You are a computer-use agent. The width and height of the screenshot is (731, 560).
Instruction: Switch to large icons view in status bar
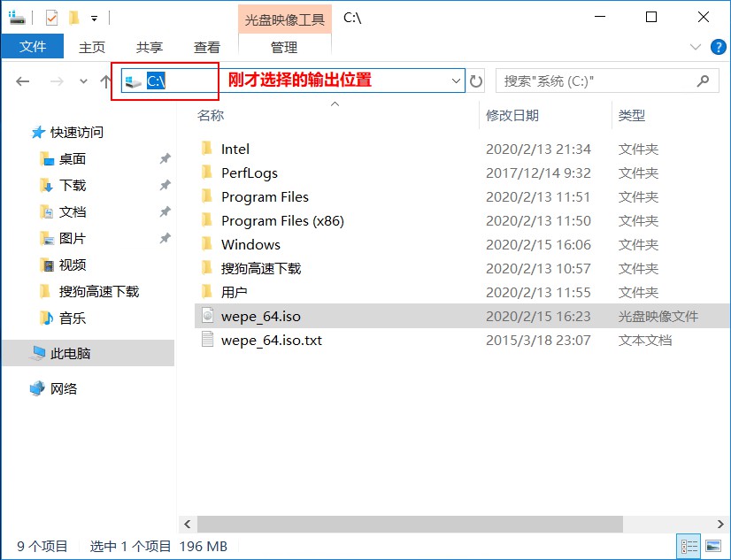click(713, 546)
